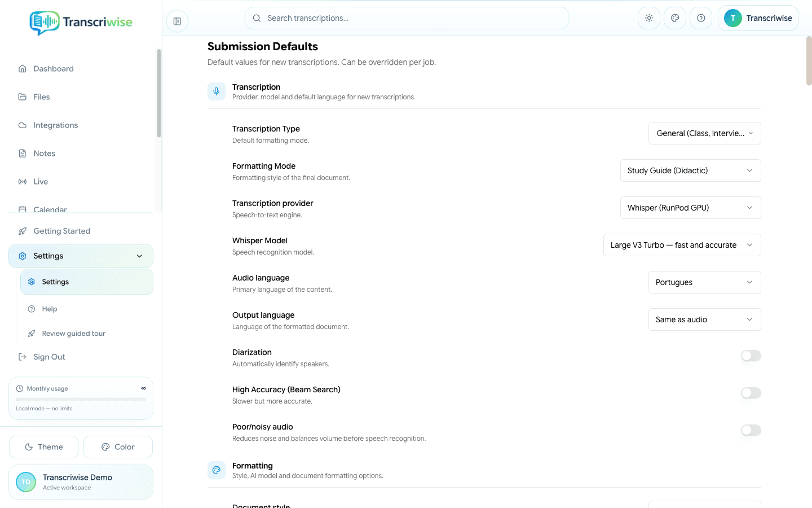Open the Live page
The height and width of the screenshot is (508, 812).
pyautogui.click(x=81, y=182)
